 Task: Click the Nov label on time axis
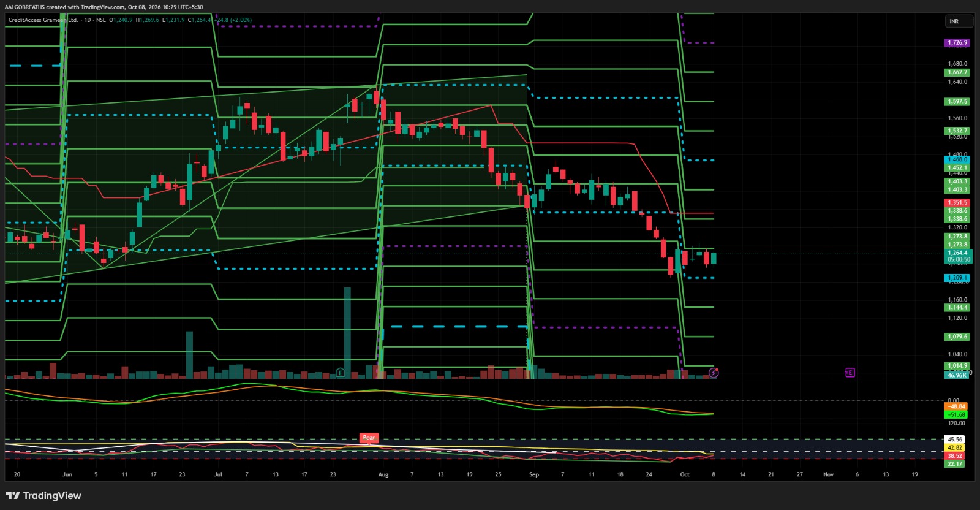coord(828,474)
